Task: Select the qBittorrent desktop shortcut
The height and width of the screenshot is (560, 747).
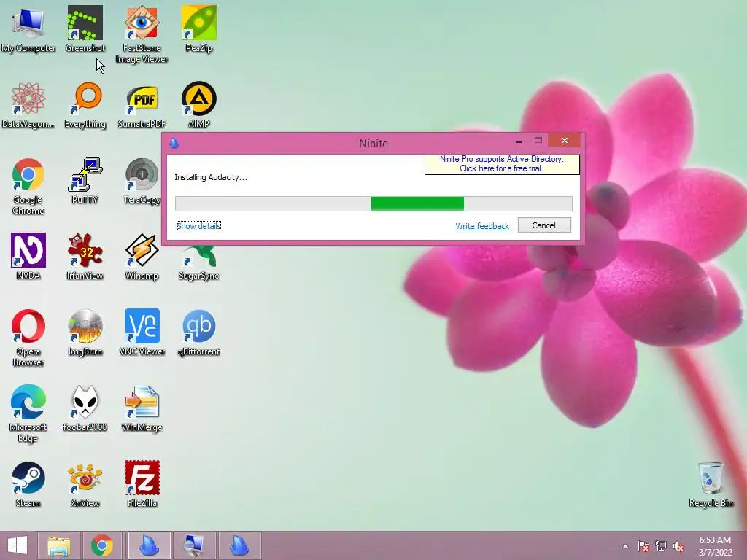Action: 198,332
